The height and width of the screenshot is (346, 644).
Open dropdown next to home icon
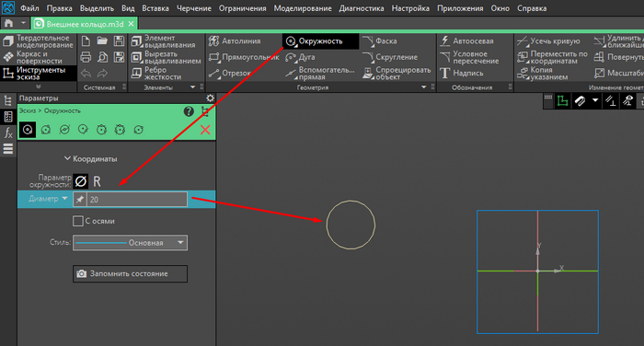coord(23,23)
